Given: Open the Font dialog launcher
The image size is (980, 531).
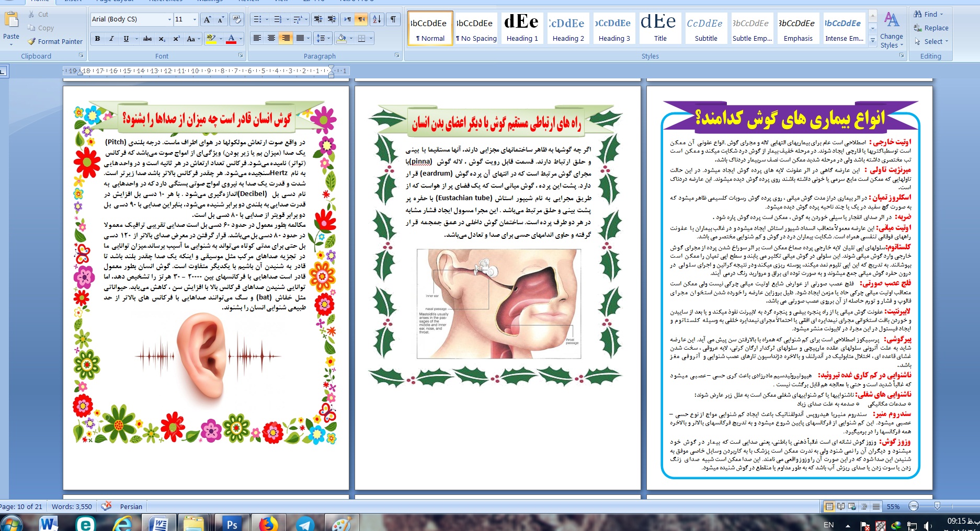Looking at the screenshot, I should 241,55.
